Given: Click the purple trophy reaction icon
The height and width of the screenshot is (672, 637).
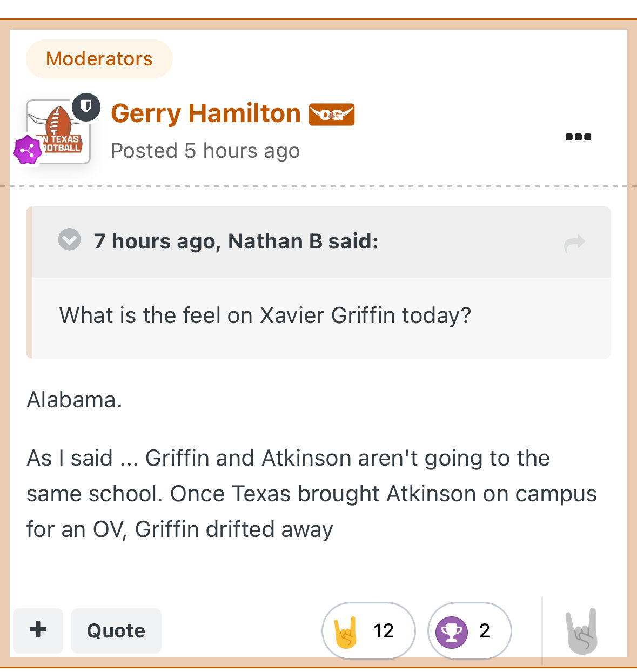Looking at the screenshot, I should [x=452, y=631].
